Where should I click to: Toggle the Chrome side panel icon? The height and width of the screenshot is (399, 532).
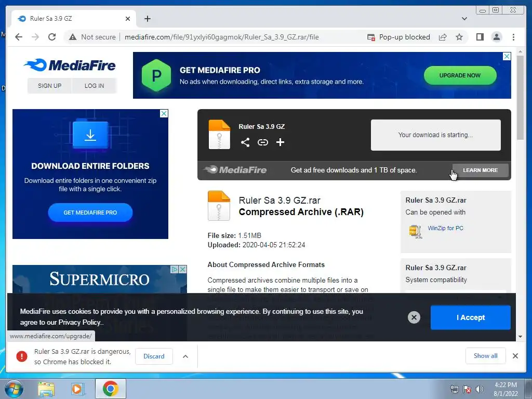[x=480, y=37]
